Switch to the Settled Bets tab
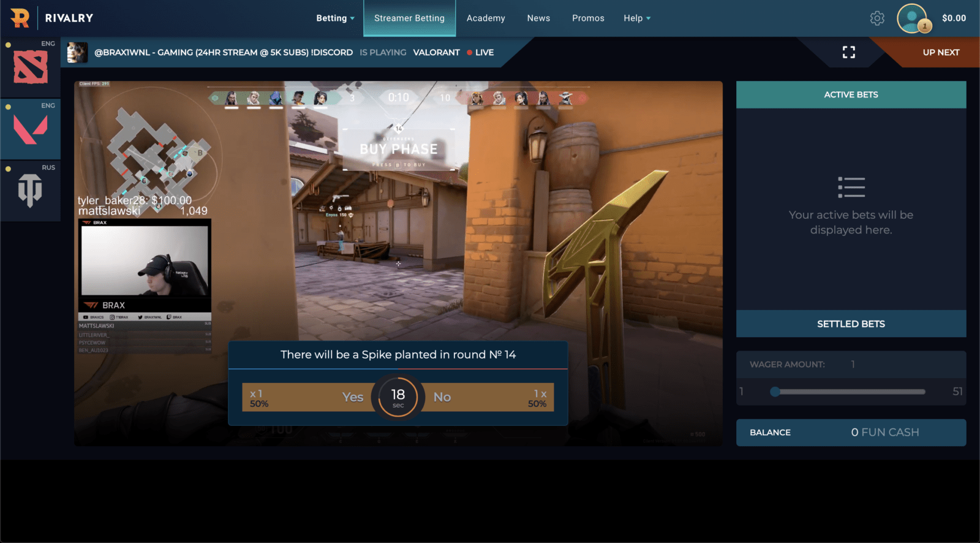980x543 pixels. [x=851, y=324]
